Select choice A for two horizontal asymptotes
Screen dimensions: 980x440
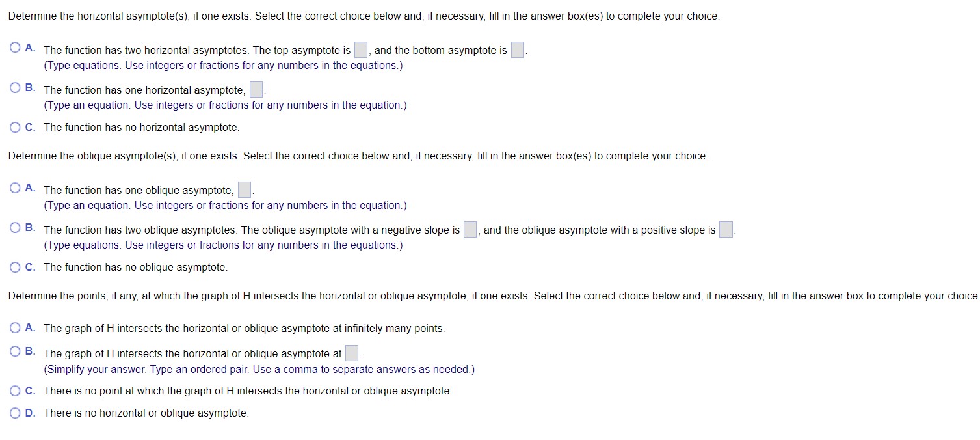click(x=14, y=46)
